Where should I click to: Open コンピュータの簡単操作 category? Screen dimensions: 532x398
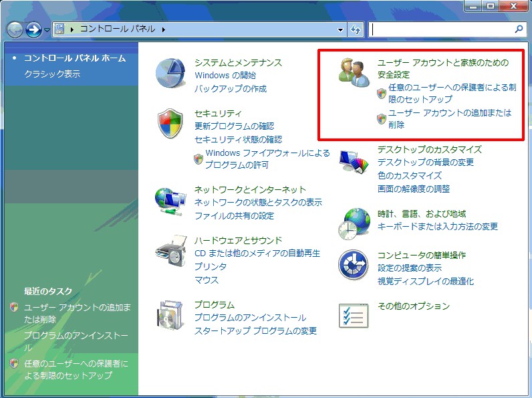click(x=422, y=255)
